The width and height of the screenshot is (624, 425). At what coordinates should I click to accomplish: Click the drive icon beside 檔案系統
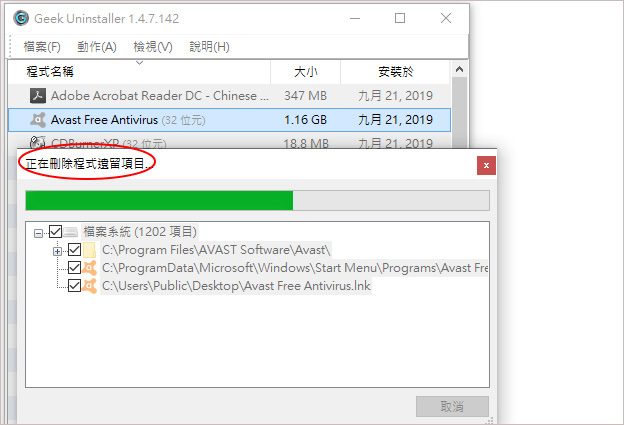(71, 232)
